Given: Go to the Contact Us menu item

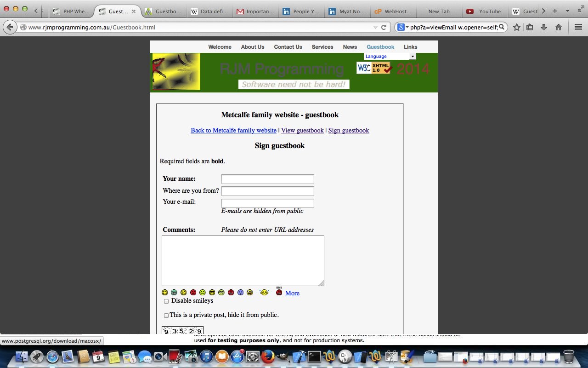Looking at the screenshot, I should point(288,47).
